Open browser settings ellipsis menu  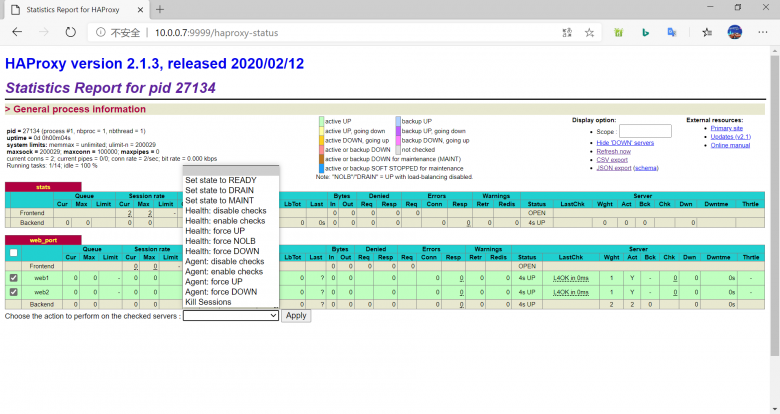click(763, 32)
